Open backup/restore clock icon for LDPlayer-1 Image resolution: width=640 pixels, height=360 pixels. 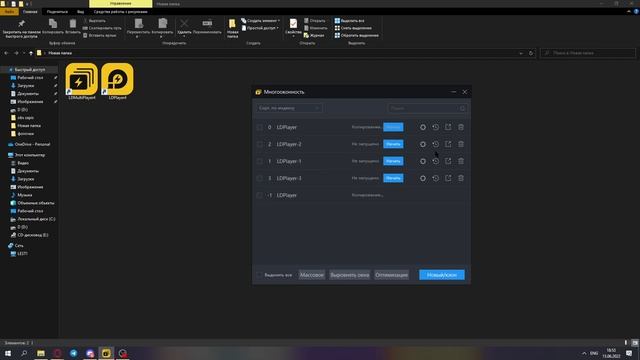(x=436, y=161)
